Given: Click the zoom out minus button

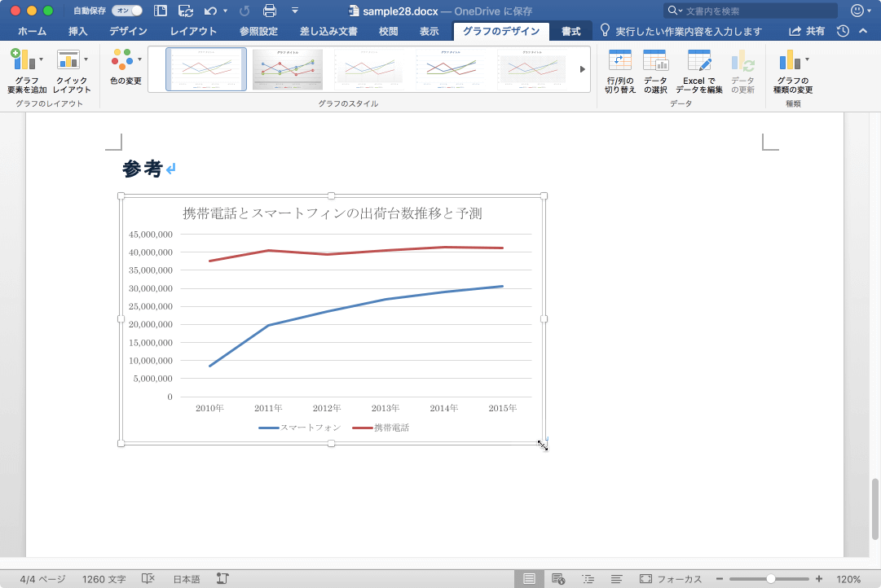Looking at the screenshot, I should pos(720,578).
